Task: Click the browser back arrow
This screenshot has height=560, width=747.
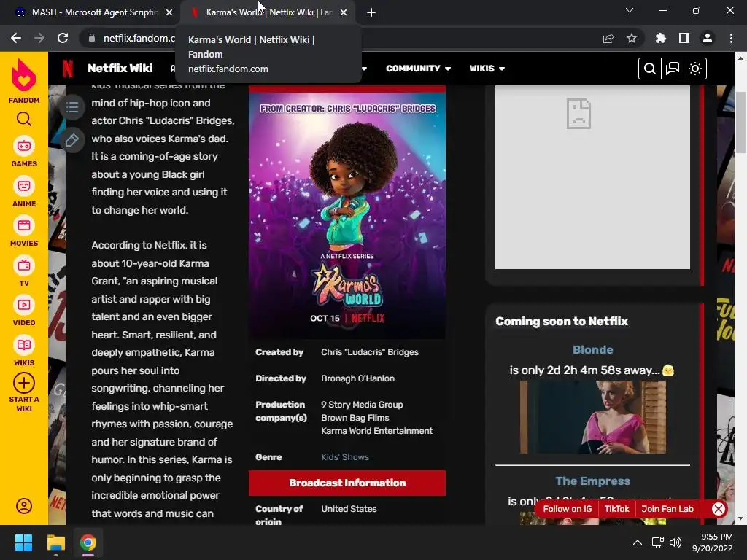Action: click(16, 38)
